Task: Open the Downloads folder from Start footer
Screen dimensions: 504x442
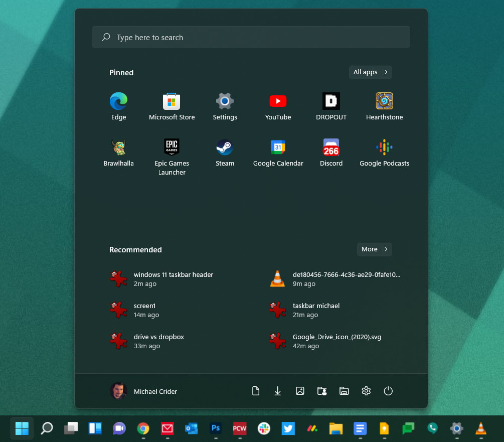Action: click(278, 391)
